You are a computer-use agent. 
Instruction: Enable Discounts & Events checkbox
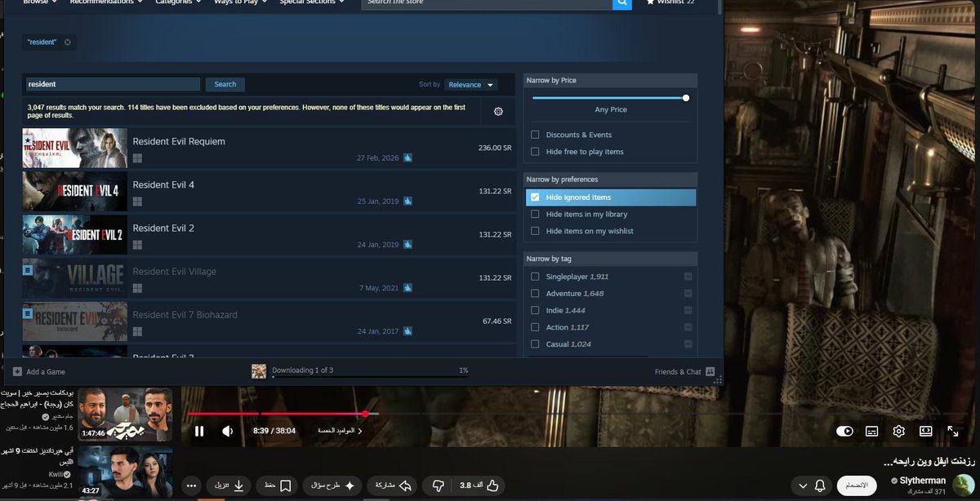click(x=535, y=135)
